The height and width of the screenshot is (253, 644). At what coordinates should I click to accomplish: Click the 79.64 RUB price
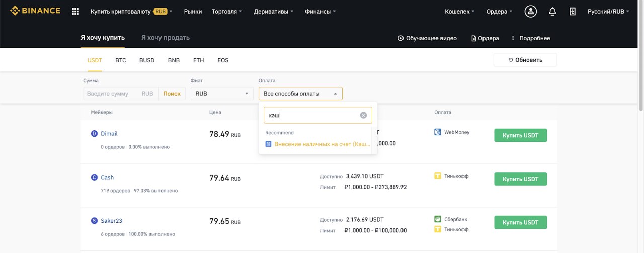click(225, 178)
